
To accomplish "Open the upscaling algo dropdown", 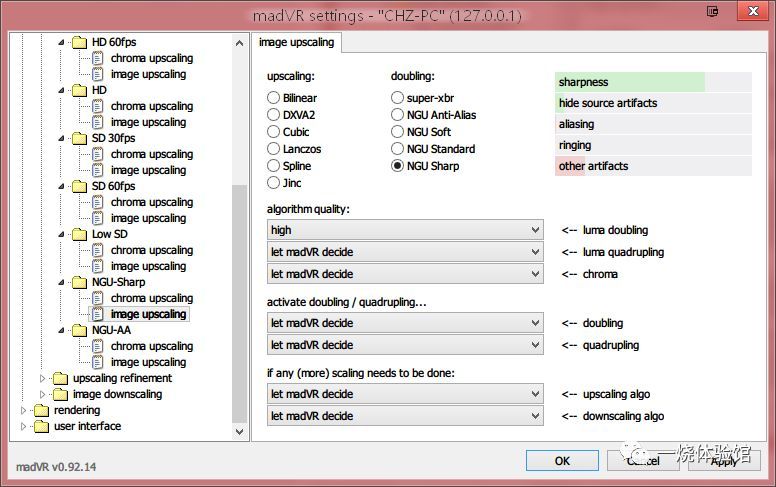I will click(x=405, y=394).
